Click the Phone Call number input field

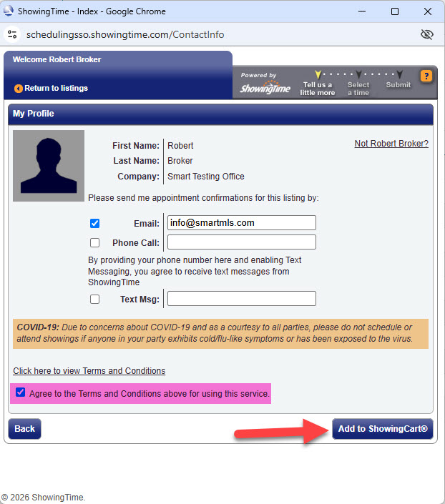242,242
